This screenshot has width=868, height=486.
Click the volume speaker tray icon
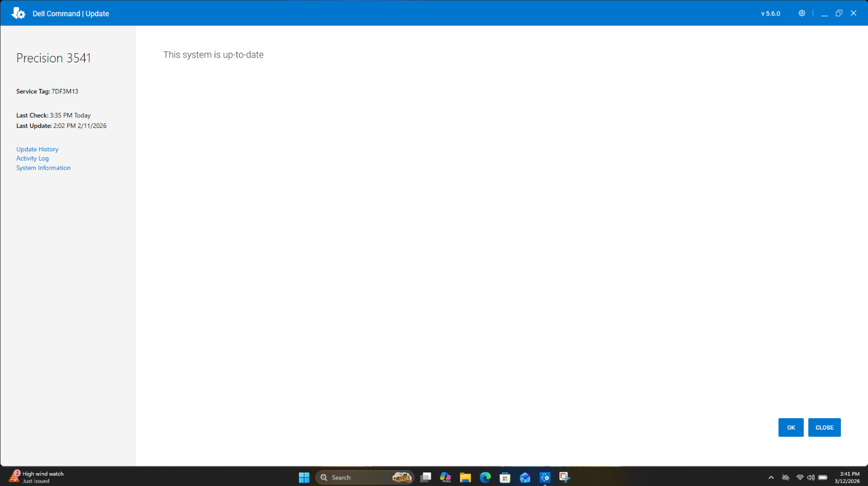click(810, 477)
